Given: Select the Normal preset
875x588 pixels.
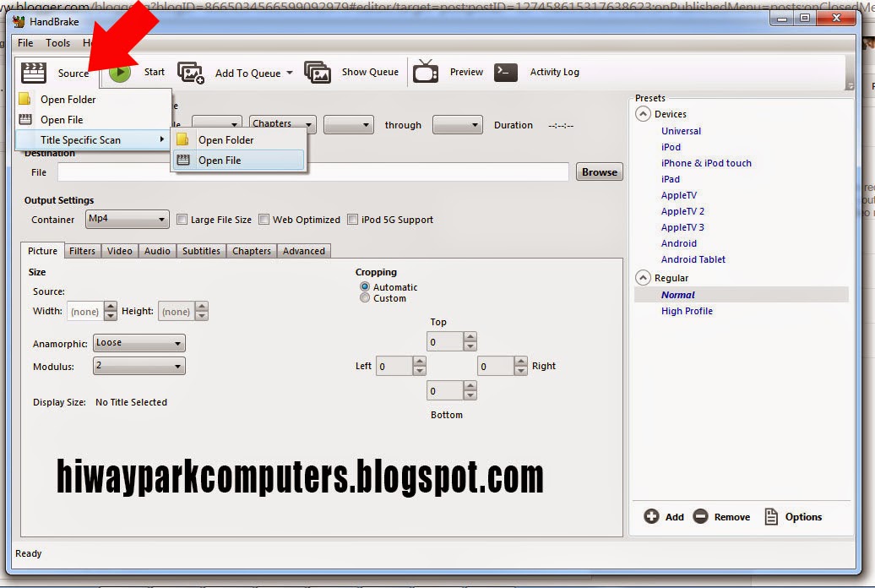Looking at the screenshot, I should click(741, 295).
